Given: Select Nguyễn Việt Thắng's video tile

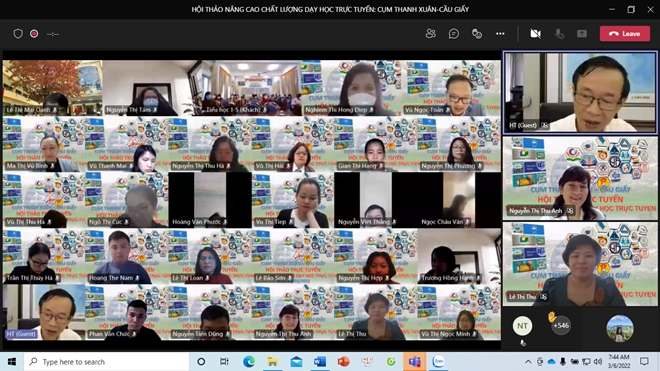Looking at the screenshot, I should (376, 200).
